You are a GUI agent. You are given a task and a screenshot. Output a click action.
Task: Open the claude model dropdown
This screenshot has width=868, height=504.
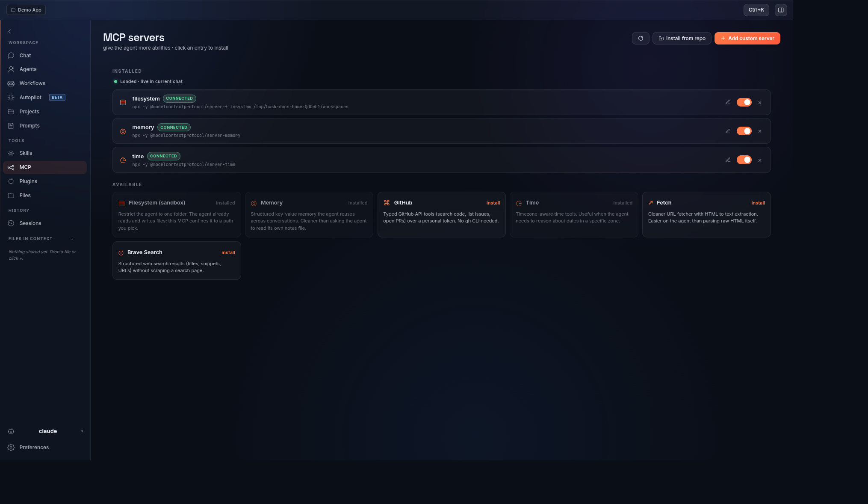tap(45, 431)
